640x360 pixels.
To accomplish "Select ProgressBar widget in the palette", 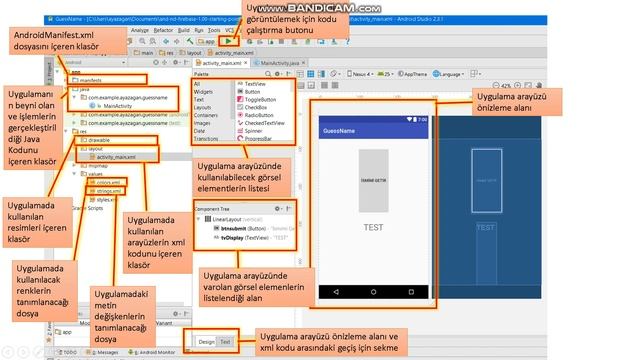I will pyautogui.click(x=255, y=139).
